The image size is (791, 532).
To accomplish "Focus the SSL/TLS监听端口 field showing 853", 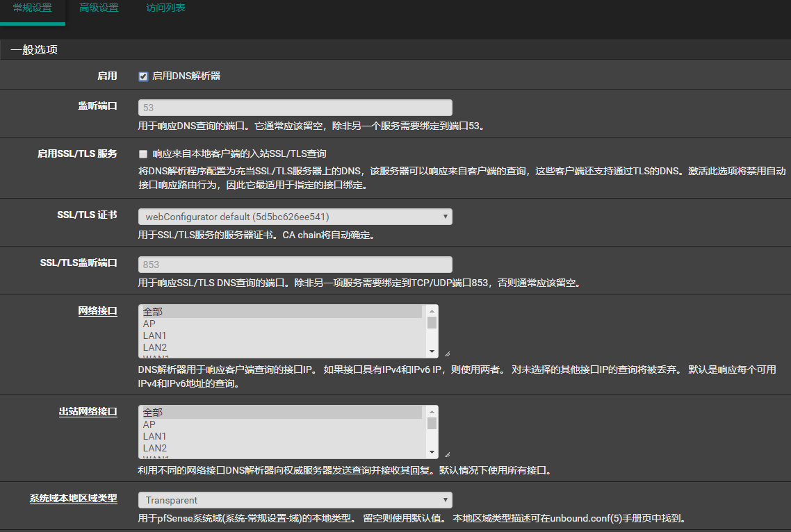I will (295, 265).
